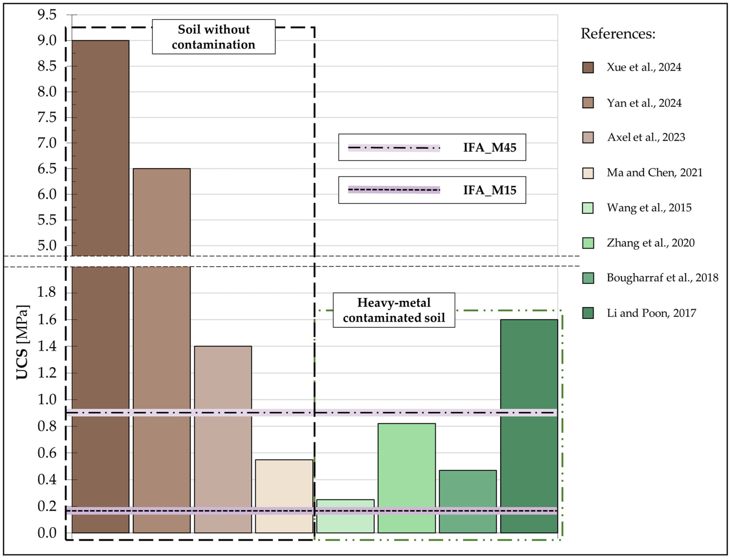Click the 'Soil without contamination' label box

click(x=214, y=37)
